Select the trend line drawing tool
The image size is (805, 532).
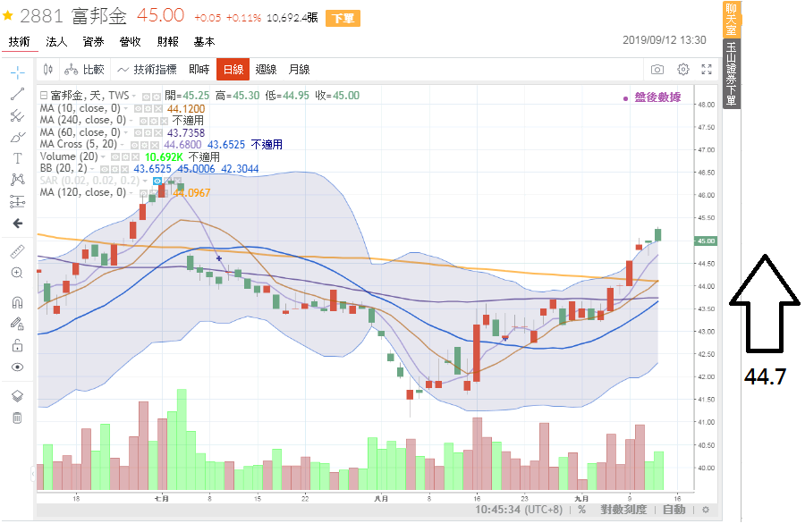point(18,94)
